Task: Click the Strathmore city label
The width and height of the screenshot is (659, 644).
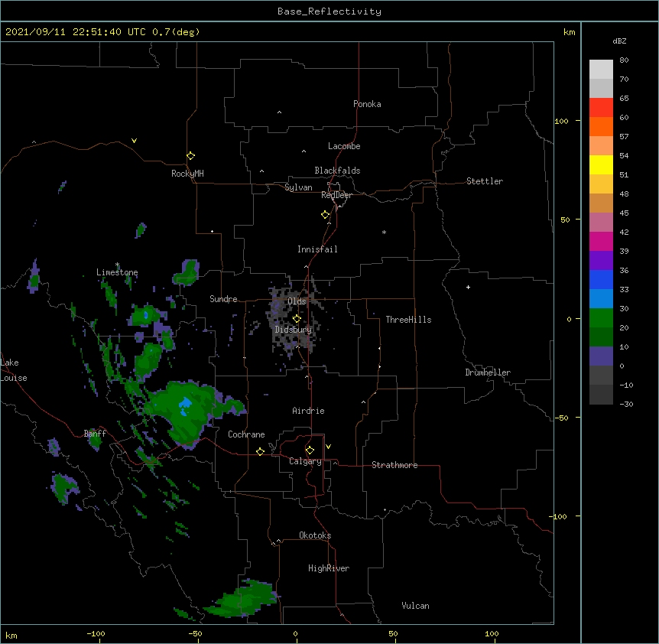Action: [x=394, y=465]
